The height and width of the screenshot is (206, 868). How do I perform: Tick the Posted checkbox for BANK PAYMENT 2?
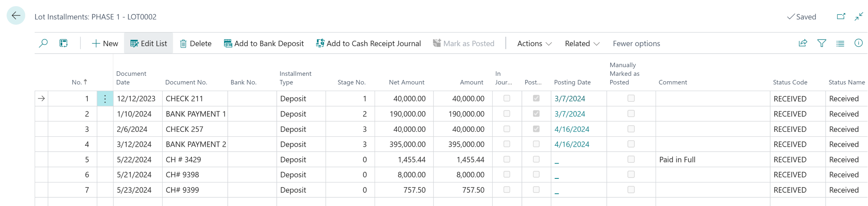pos(536,144)
